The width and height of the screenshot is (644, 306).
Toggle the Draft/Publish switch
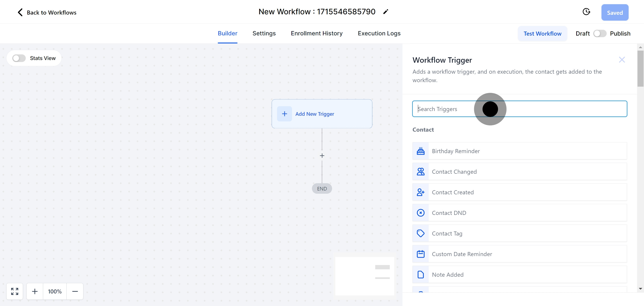click(x=600, y=34)
